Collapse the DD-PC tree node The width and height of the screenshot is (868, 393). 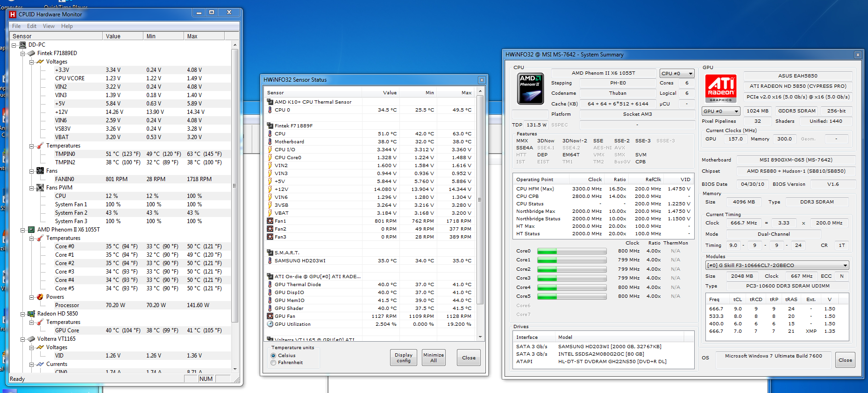click(x=14, y=45)
